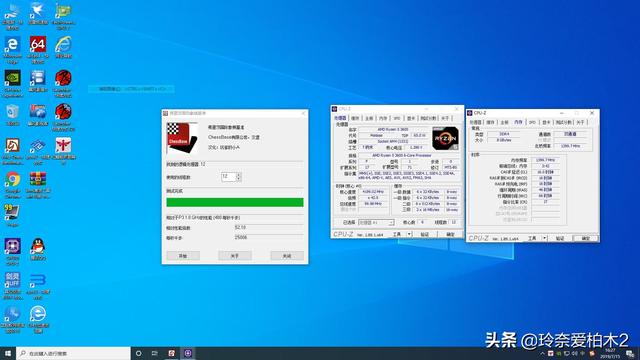Click the taskbar search box
Image resolution: width=640 pixels, height=360 pixels.
(x=73, y=353)
